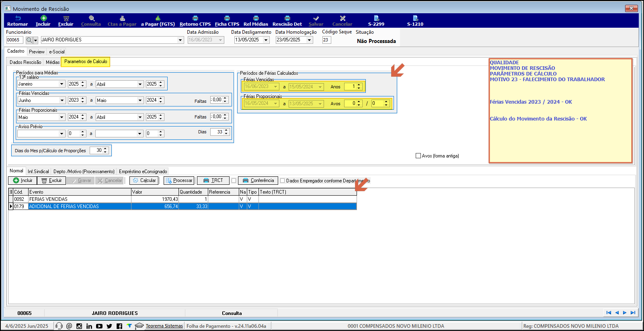Screen dimensions: 644x331
Task: Toggle Dados Empregador conforme Departamento checkbox
Action: click(282, 181)
